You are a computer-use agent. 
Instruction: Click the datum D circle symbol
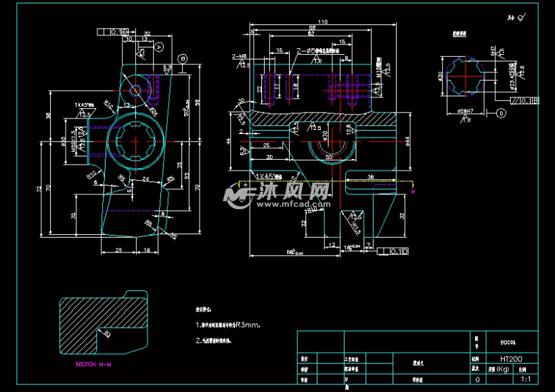[501, 113]
